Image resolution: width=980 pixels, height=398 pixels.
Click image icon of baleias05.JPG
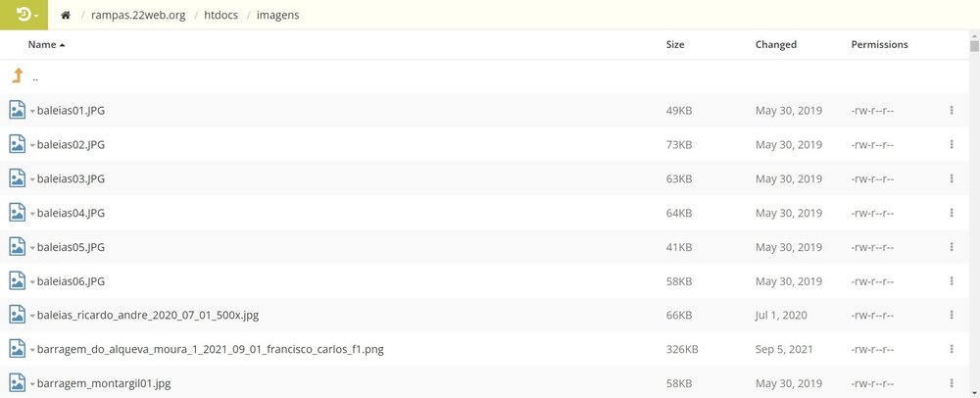click(x=18, y=247)
